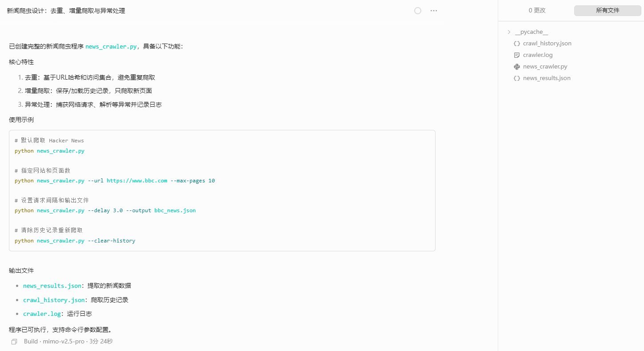This screenshot has height=351, width=644.
Task: Switch to the 0 更改 tab
Action: pyautogui.click(x=536, y=11)
